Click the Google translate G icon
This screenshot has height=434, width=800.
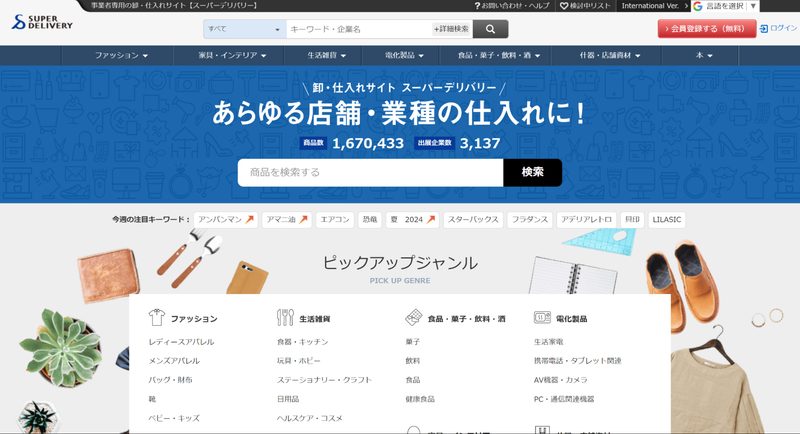click(x=698, y=6)
